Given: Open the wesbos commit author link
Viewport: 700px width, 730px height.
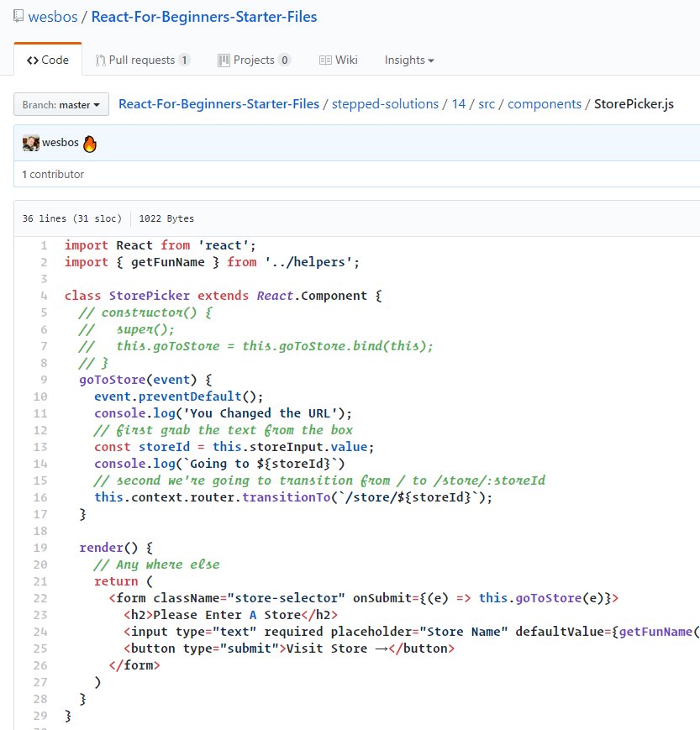Looking at the screenshot, I should coord(60,143).
